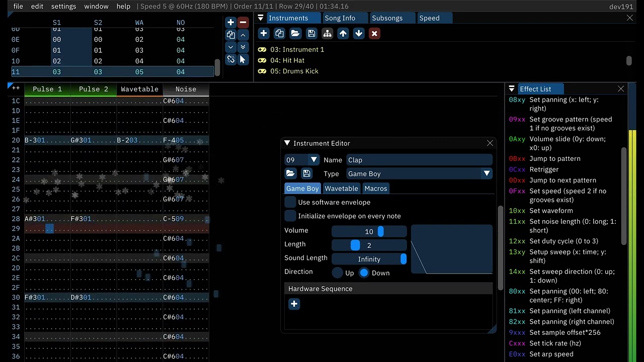The width and height of the screenshot is (644, 362).
Task: Toggle Initialize envelope on every note
Action: pos(290,216)
